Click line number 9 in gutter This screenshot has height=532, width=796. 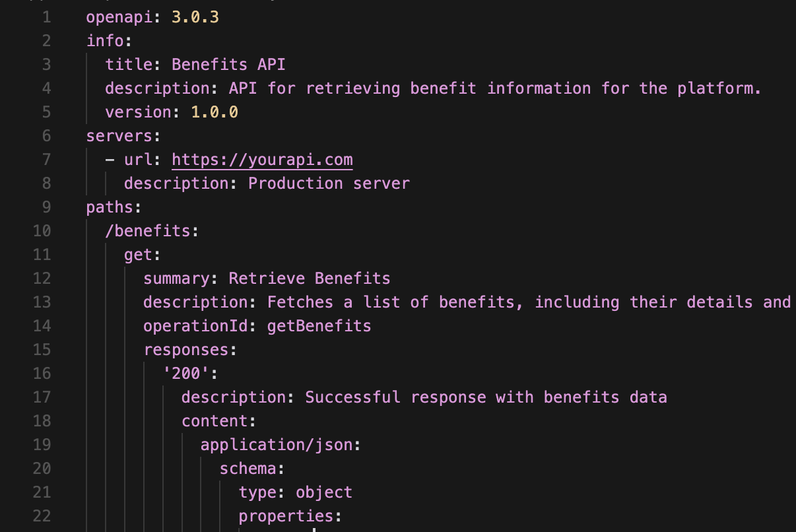click(46, 207)
